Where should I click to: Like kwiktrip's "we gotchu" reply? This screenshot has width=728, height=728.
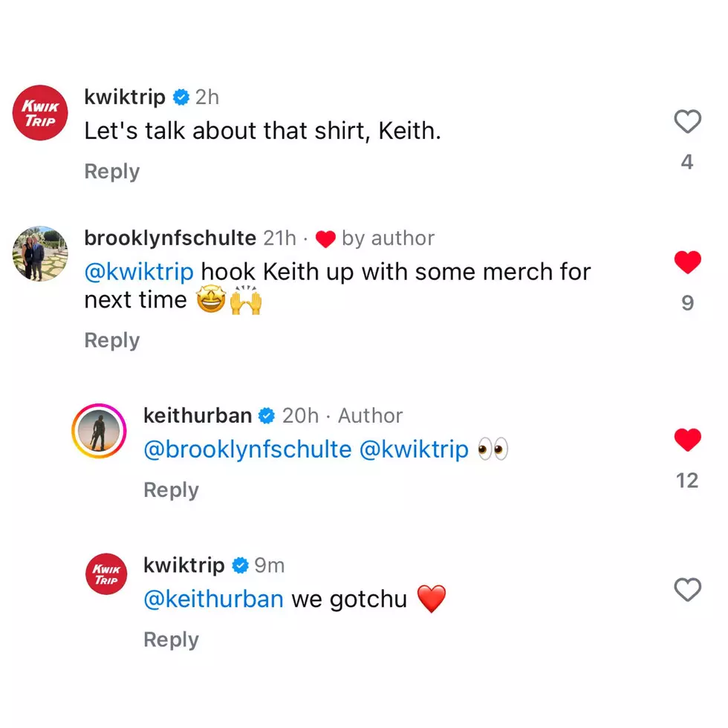[687, 590]
